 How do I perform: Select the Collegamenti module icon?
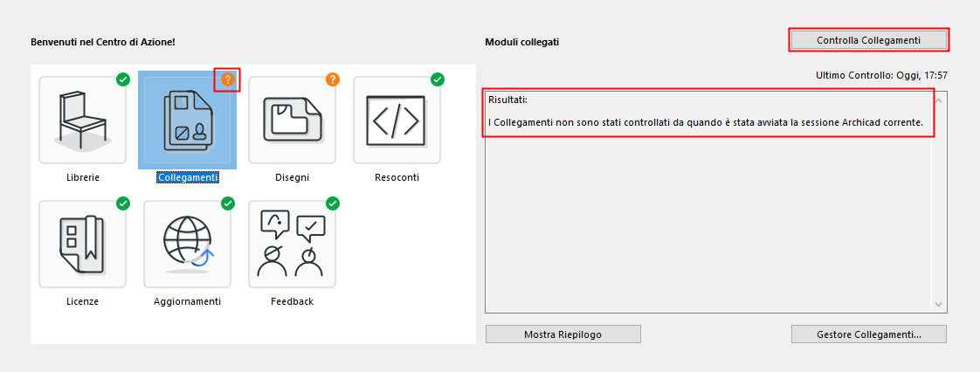(187, 121)
